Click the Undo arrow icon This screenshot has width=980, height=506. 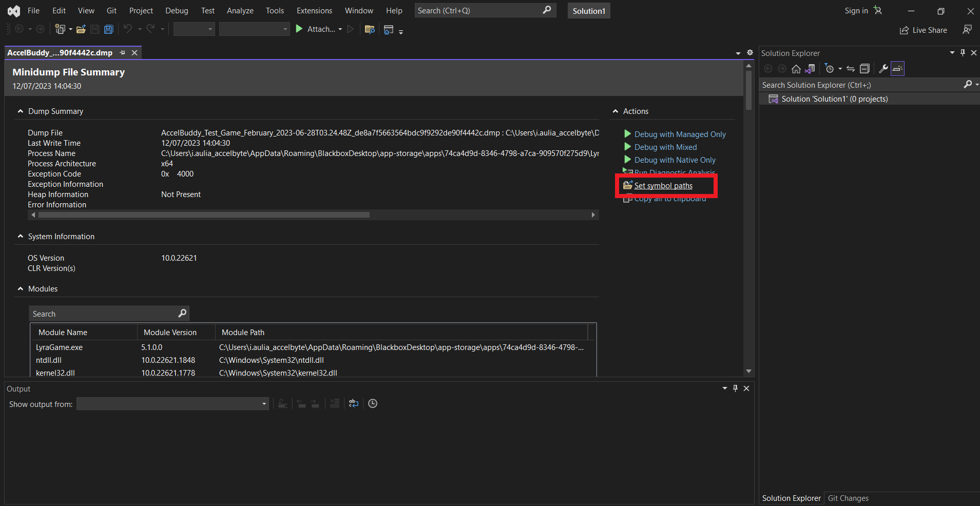[x=128, y=29]
